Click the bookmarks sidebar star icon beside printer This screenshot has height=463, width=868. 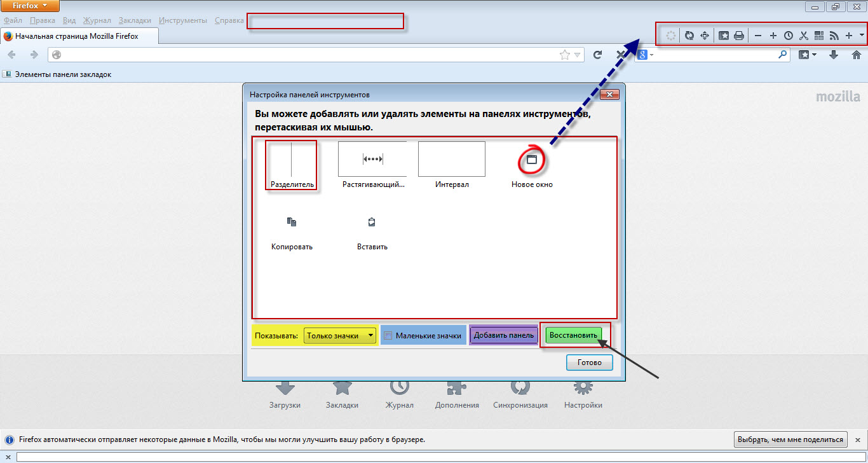coord(723,36)
